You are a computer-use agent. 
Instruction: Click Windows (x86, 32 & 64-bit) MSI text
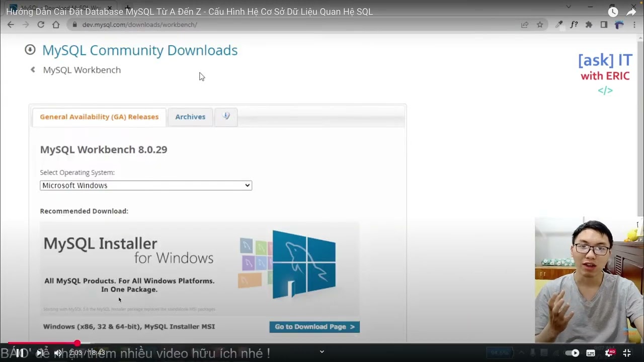129,326
